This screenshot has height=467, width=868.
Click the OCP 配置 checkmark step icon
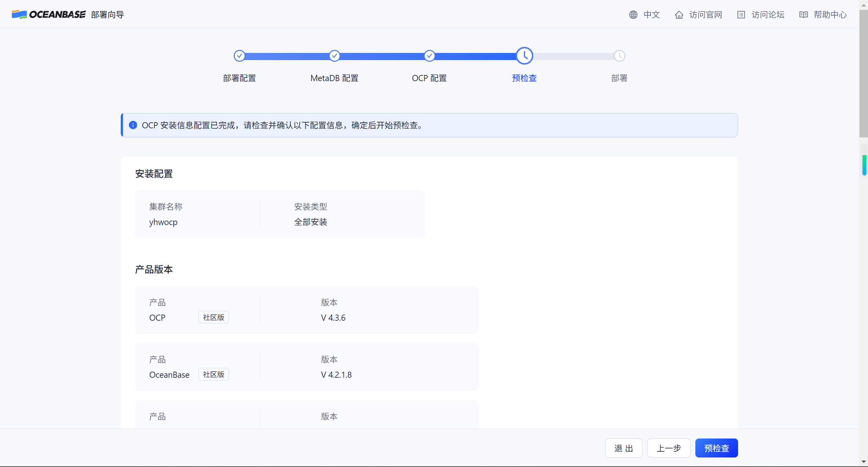(x=429, y=56)
